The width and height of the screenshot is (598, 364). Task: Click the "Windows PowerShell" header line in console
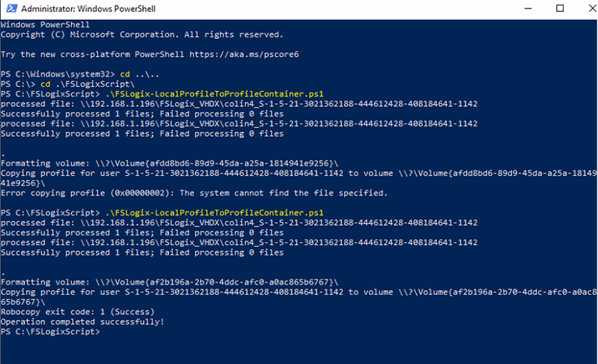[45, 25]
